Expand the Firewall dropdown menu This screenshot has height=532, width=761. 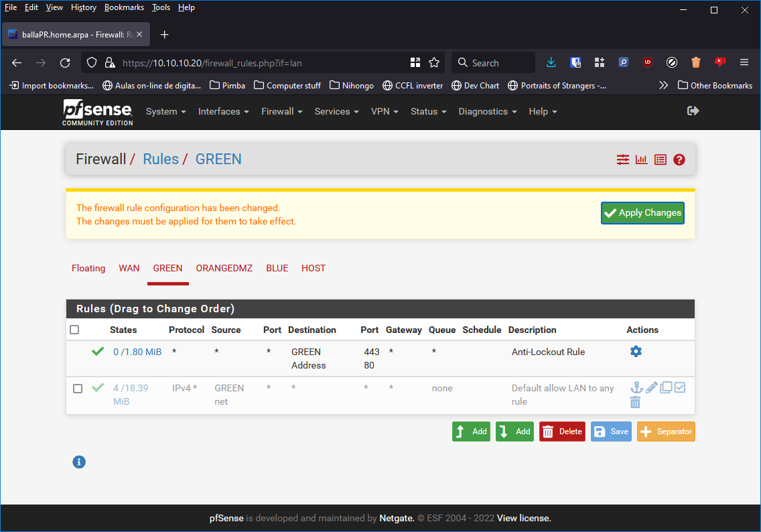[x=281, y=112]
